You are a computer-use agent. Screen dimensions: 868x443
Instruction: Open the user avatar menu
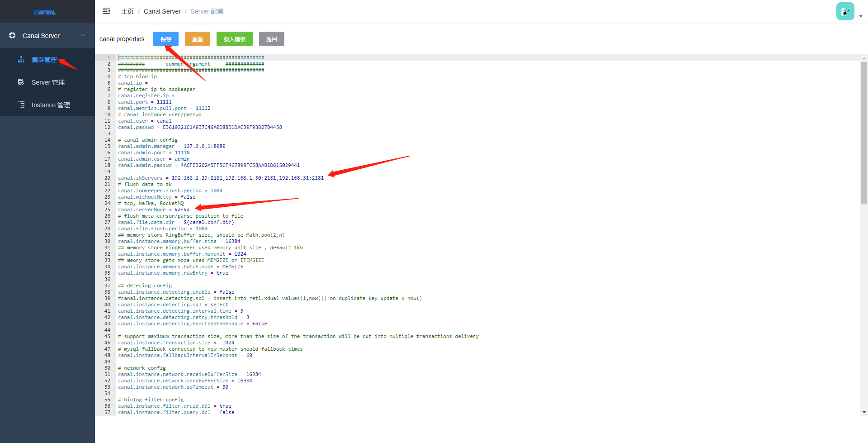845,11
